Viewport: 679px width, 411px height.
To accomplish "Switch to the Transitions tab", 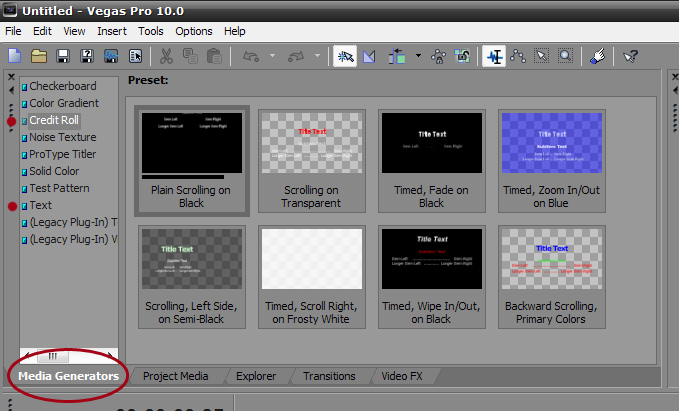I will tap(329, 376).
